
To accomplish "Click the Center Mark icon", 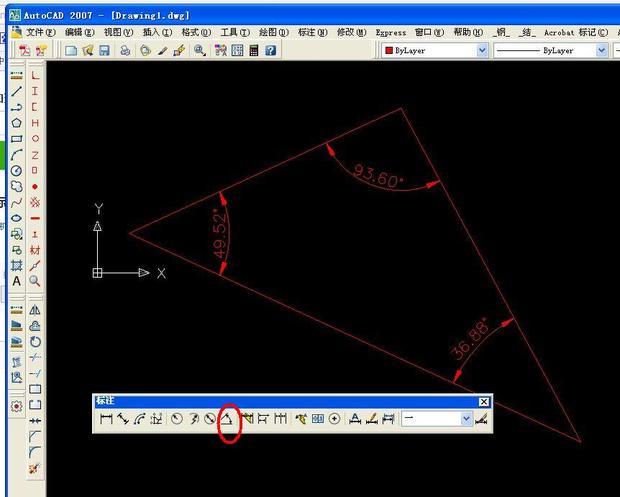I will click(x=335, y=419).
